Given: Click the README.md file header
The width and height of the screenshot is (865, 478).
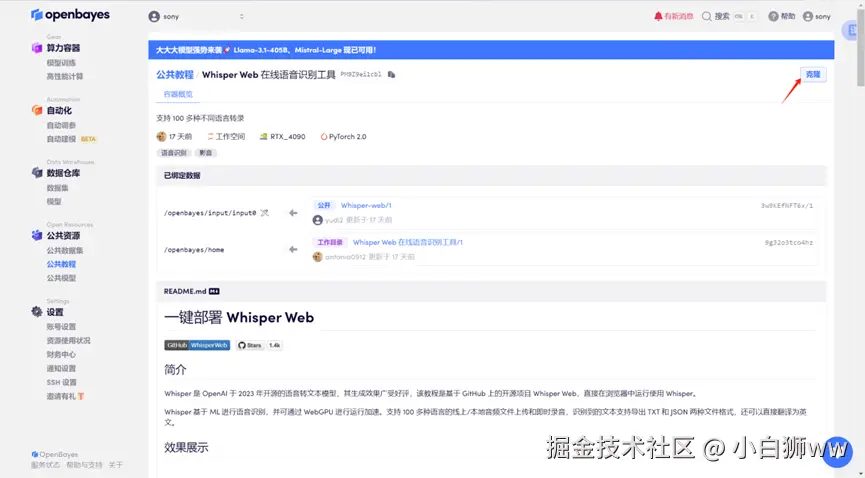Looking at the screenshot, I should 491,291.
